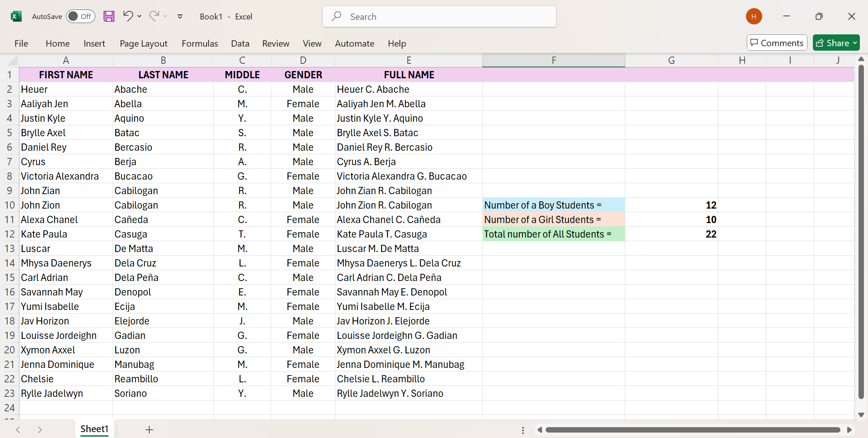This screenshot has width=868, height=438.
Task: Select column B header
Action: 163,60
